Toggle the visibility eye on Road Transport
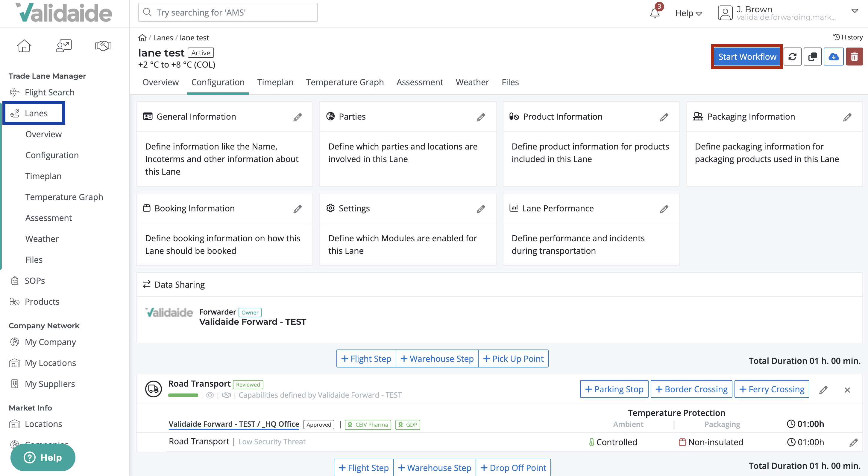Viewport: 868px width, 476px height. pyautogui.click(x=210, y=395)
